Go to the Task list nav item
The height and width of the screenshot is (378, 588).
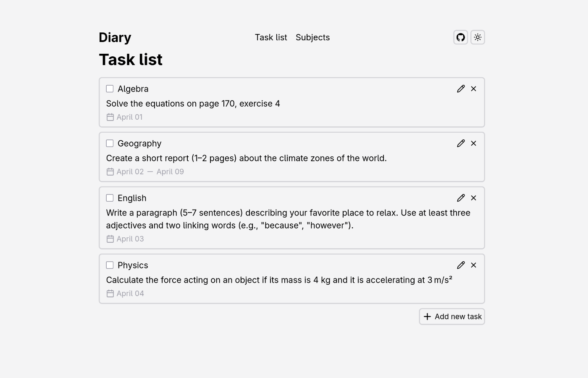pyautogui.click(x=271, y=37)
